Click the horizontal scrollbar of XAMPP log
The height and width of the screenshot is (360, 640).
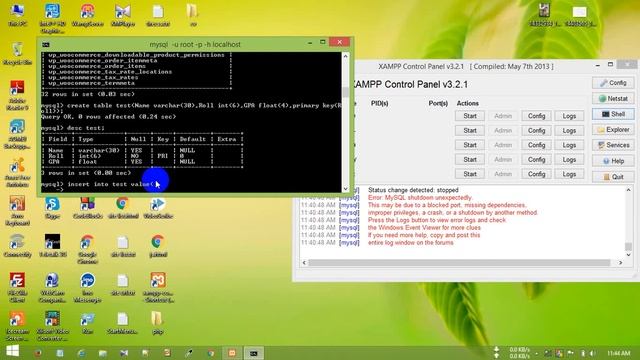tap(459, 263)
